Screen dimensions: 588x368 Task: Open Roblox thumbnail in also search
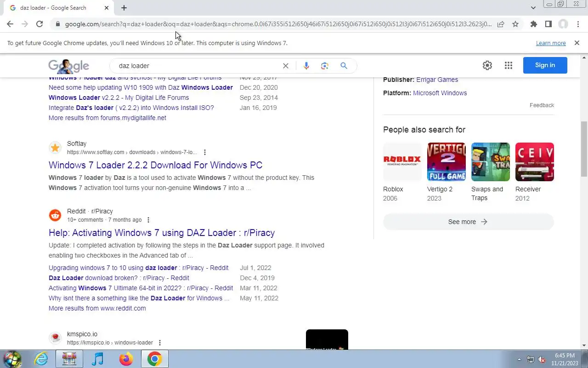pyautogui.click(x=402, y=162)
